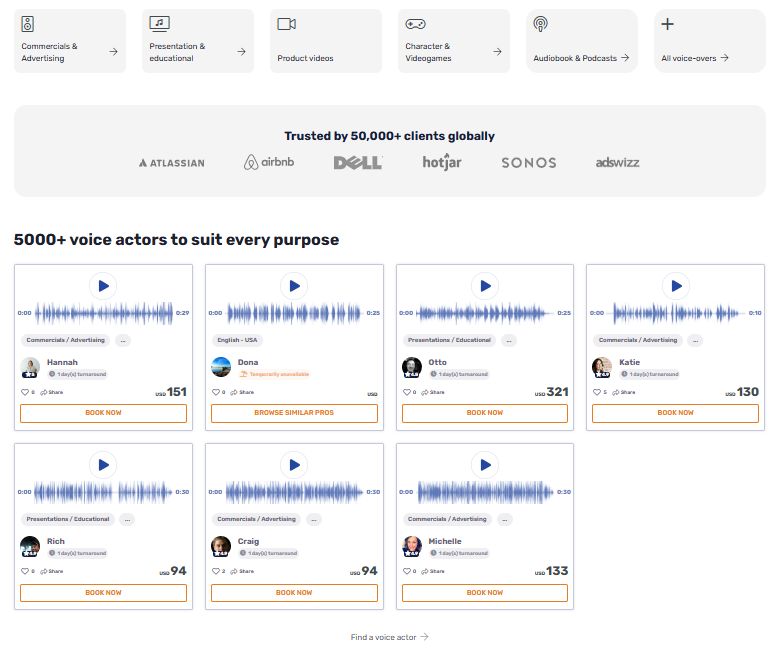Viewport: 771px width, 663px height.
Task: Open Katie's profile name
Action: 629,362
